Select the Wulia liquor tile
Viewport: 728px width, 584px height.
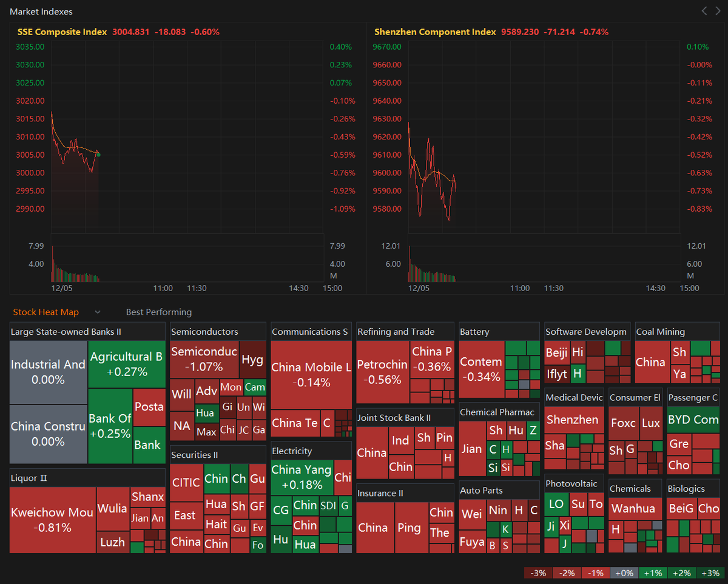tap(113, 508)
